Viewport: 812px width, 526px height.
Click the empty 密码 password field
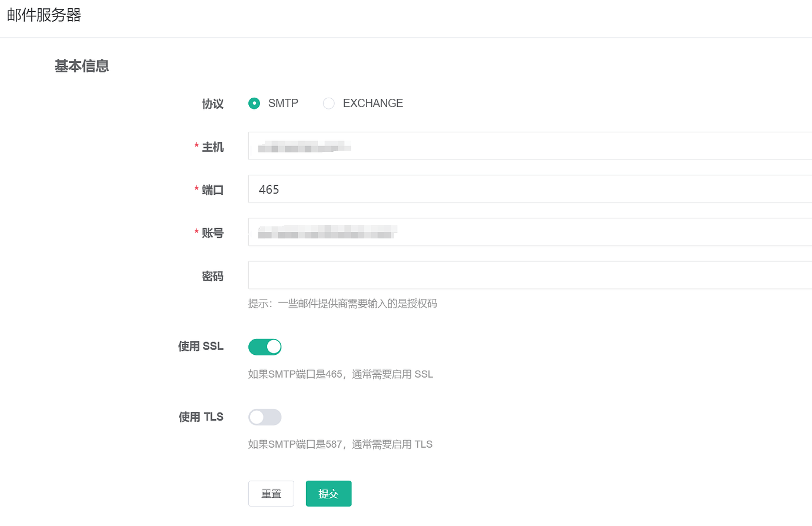click(x=530, y=275)
